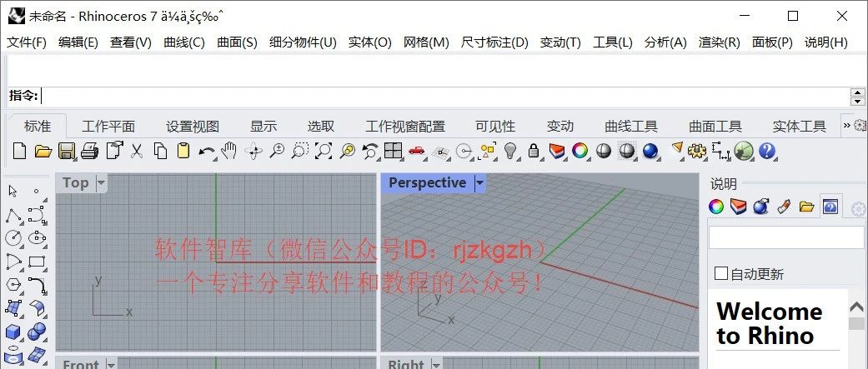Click Zoom extents icon
This screenshot has width=868, height=369.
[x=324, y=151]
